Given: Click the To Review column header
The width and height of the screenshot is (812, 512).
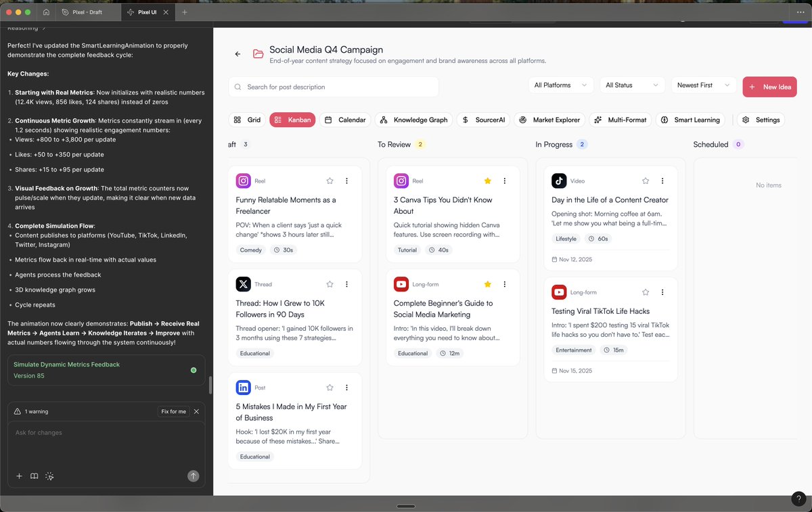Looking at the screenshot, I should [401, 144].
